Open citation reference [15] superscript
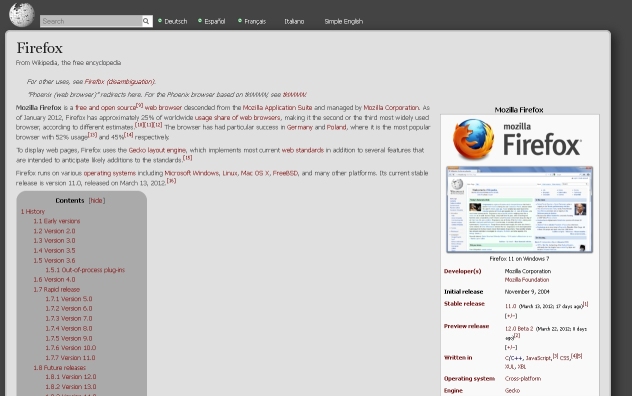The image size is (632, 396). 187,158
